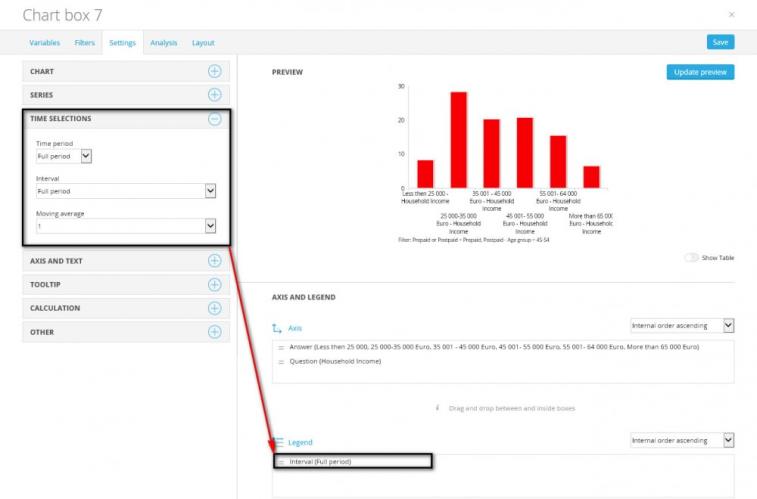Switch to the Analysis tab
Viewport: 757px width, 499px height.
164,42
